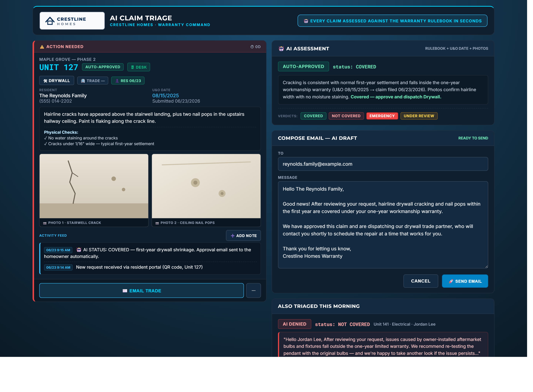This screenshot has height=392, width=533.
Task: Click the camera icon beside Photo 1 caption
Action: 45,223
